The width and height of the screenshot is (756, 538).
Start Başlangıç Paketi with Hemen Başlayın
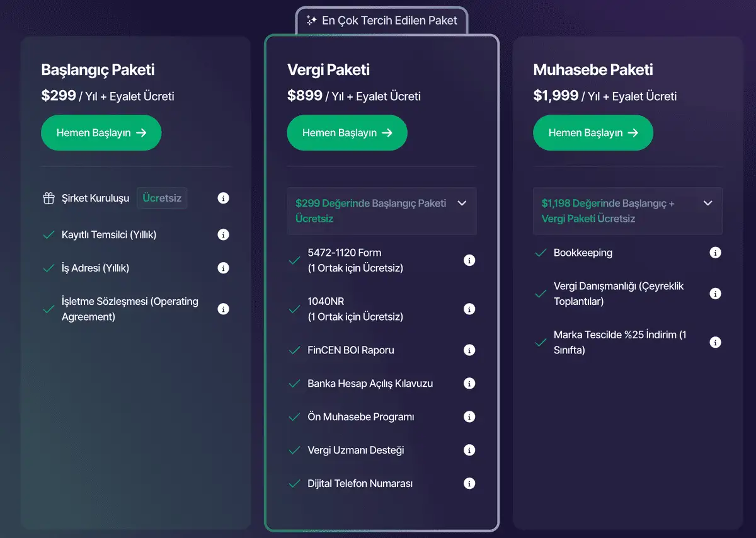click(x=101, y=133)
